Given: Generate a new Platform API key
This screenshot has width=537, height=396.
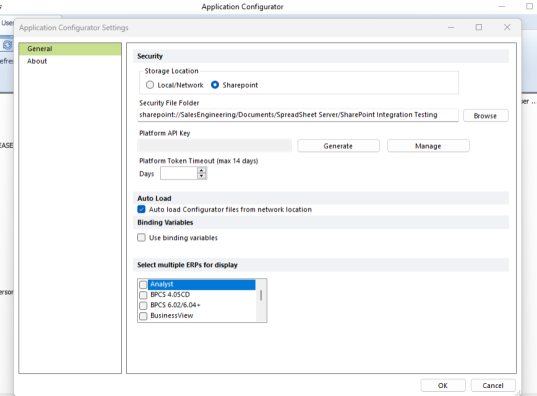Looking at the screenshot, I should point(338,146).
